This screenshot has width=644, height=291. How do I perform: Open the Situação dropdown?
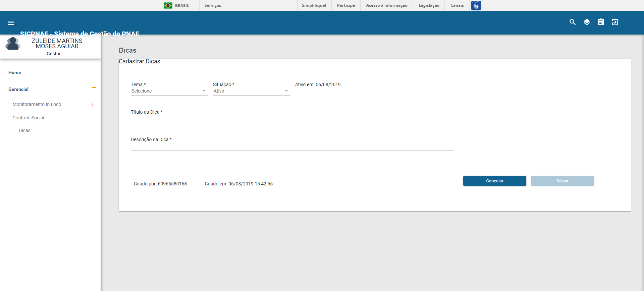tap(251, 91)
